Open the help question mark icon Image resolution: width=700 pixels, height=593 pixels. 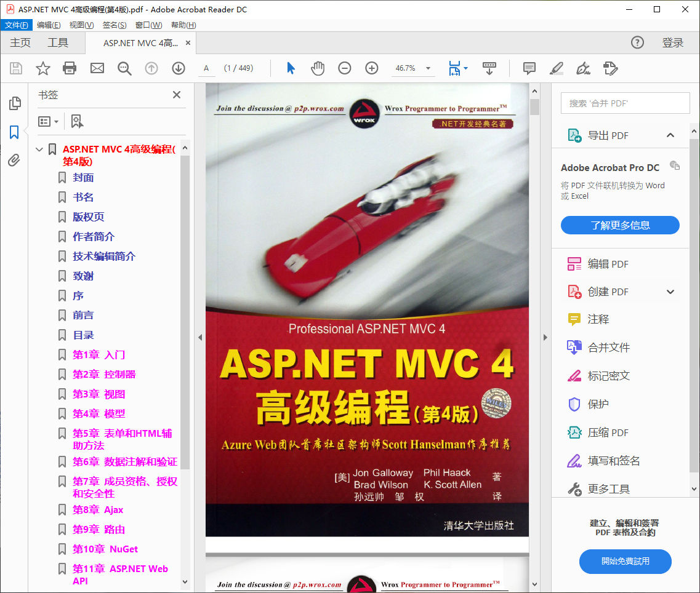[637, 42]
